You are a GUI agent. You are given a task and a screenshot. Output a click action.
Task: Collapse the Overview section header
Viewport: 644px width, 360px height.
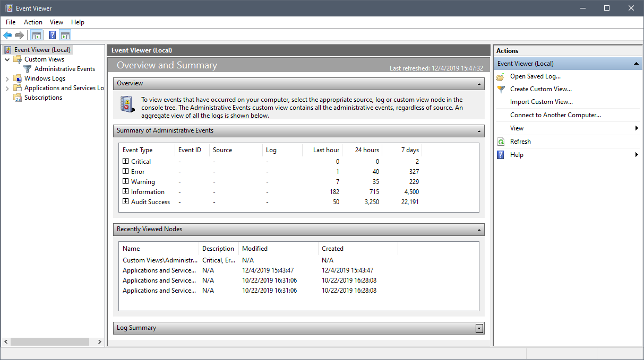[x=479, y=84]
